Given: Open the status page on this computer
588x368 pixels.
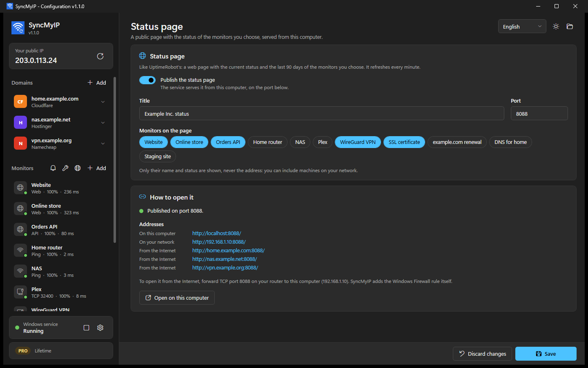Looking at the screenshot, I should pyautogui.click(x=177, y=298).
